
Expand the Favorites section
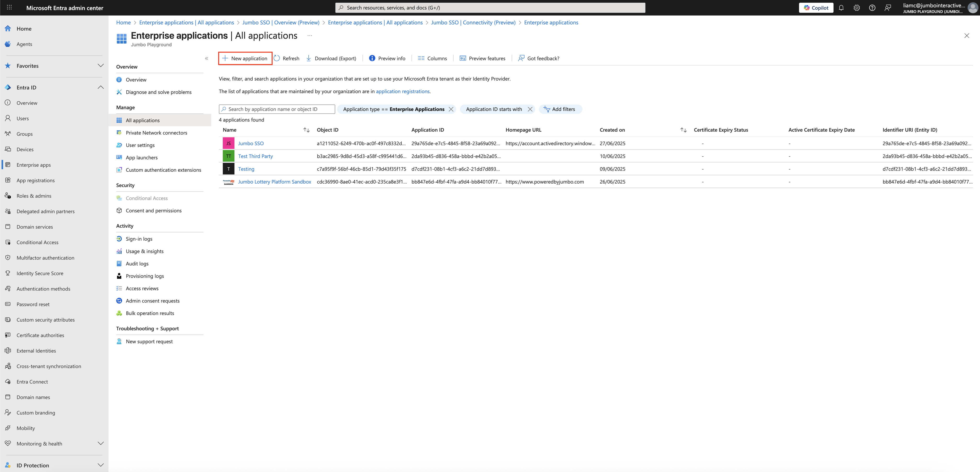pos(100,66)
